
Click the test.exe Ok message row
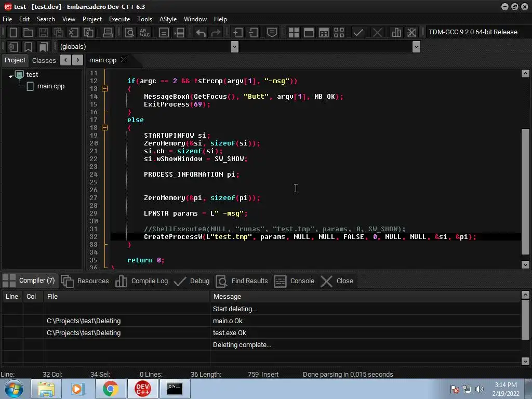tap(261, 333)
